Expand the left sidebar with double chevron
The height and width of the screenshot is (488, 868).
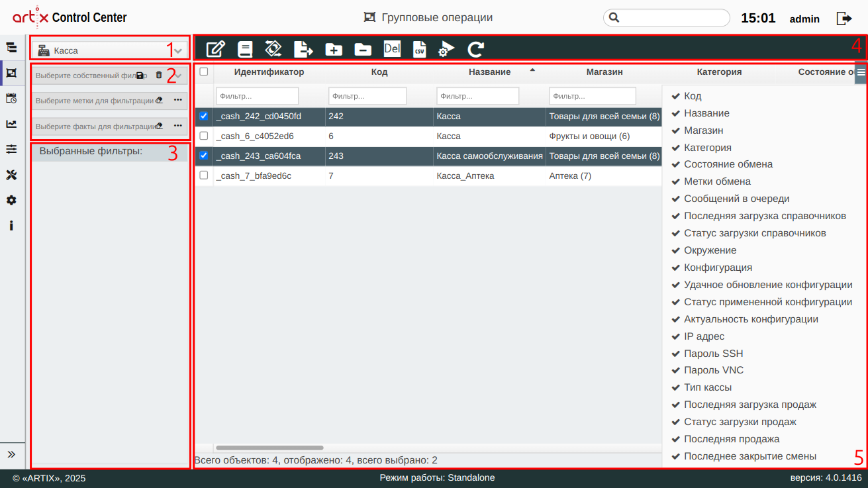(11, 454)
